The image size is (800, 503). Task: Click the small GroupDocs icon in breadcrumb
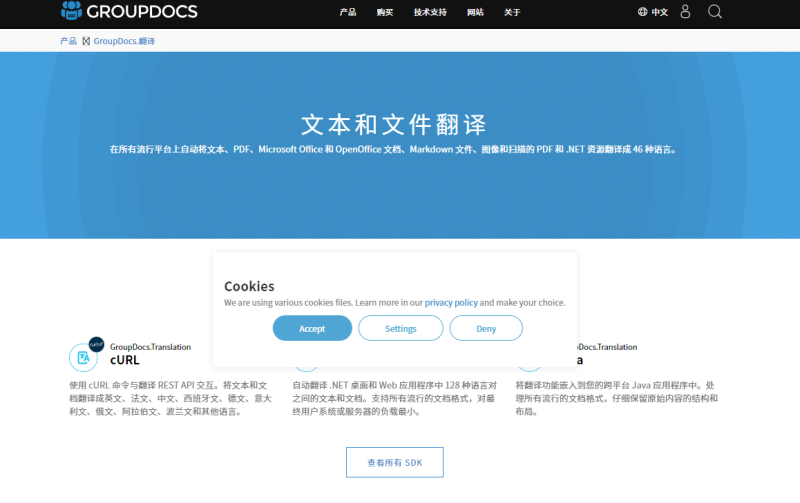[86, 41]
